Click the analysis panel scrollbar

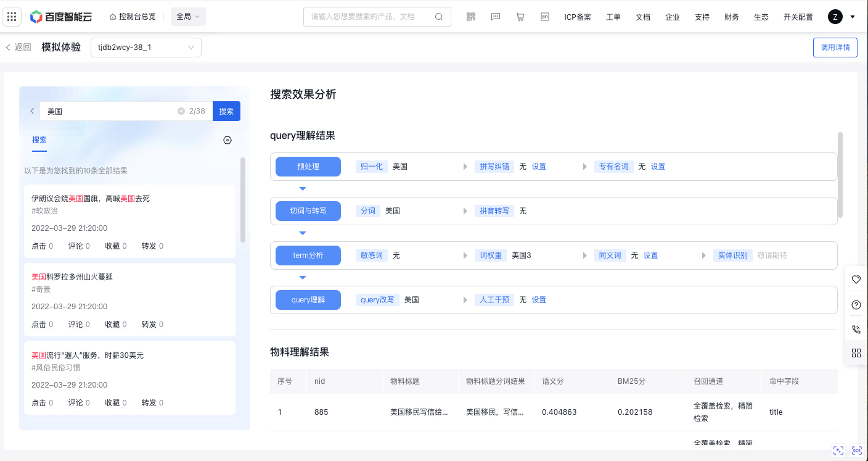pyautogui.click(x=840, y=175)
